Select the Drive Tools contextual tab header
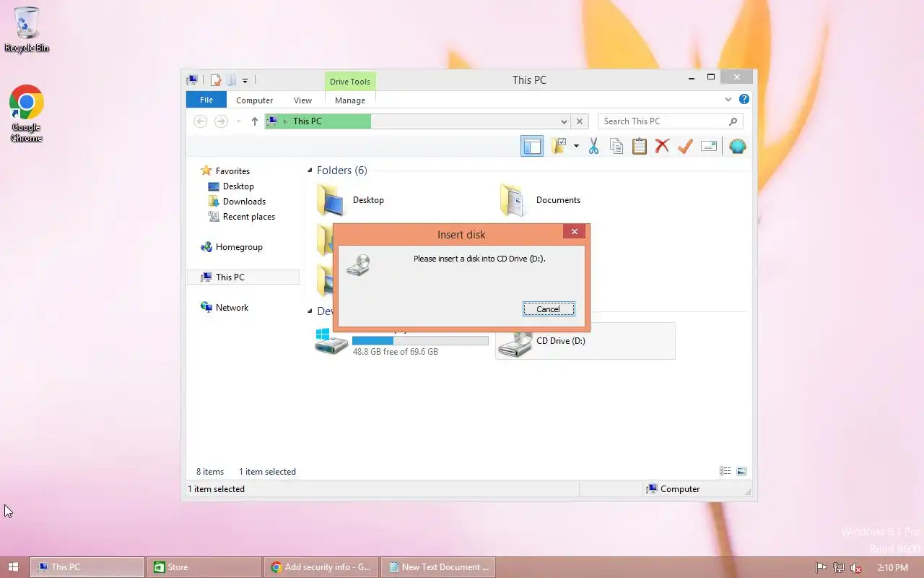Screen dimensions: 924x578 (350, 82)
